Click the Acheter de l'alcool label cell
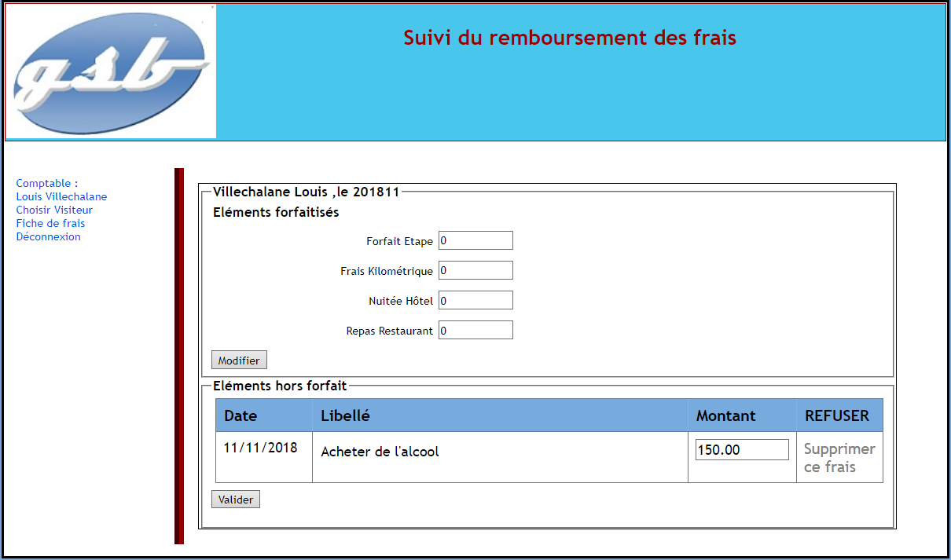 coord(380,452)
